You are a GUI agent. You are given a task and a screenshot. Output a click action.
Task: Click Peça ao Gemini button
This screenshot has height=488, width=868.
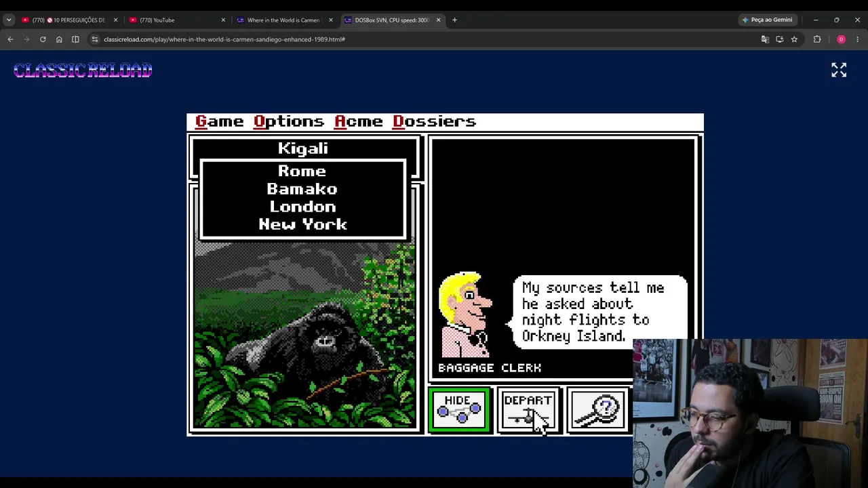pos(767,20)
